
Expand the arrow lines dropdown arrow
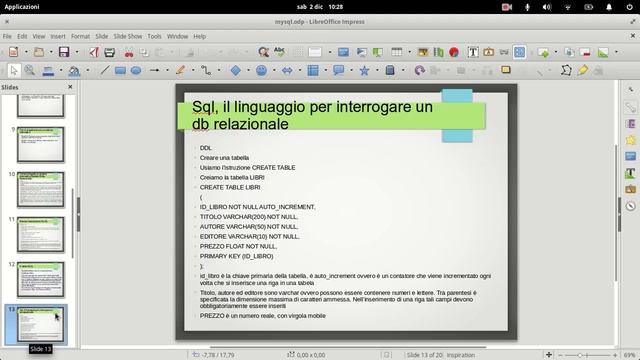pos(167,70)
